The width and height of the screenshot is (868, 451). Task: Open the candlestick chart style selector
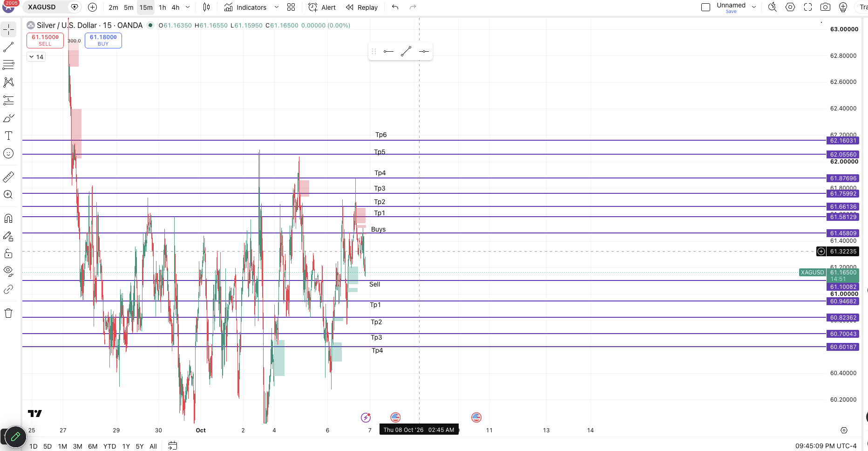[207, 7]
